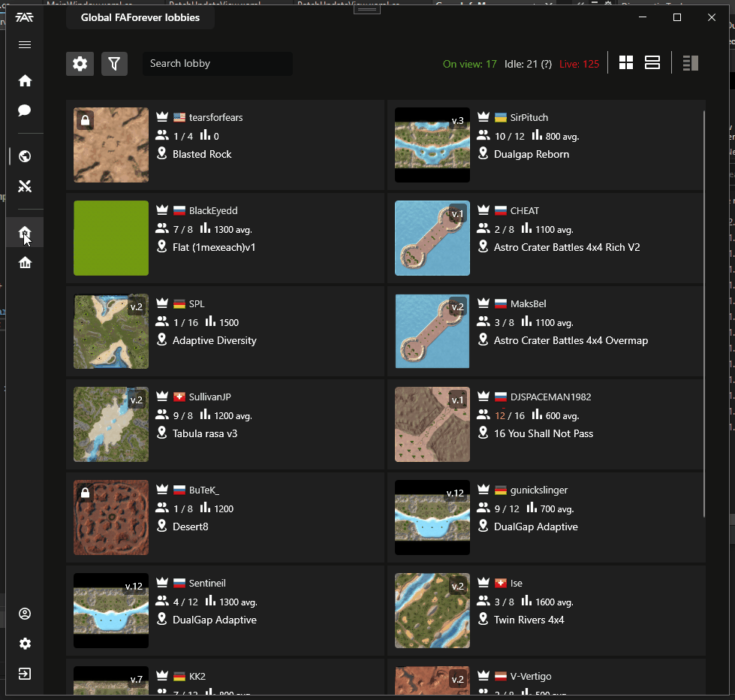Focus the Search lobby field

(x=218, y=64)
